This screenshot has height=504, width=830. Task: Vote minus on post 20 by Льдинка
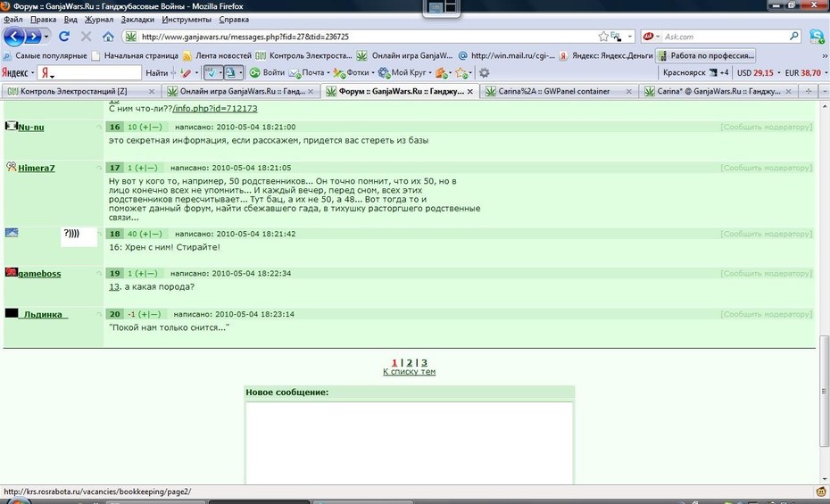(154, 314)
